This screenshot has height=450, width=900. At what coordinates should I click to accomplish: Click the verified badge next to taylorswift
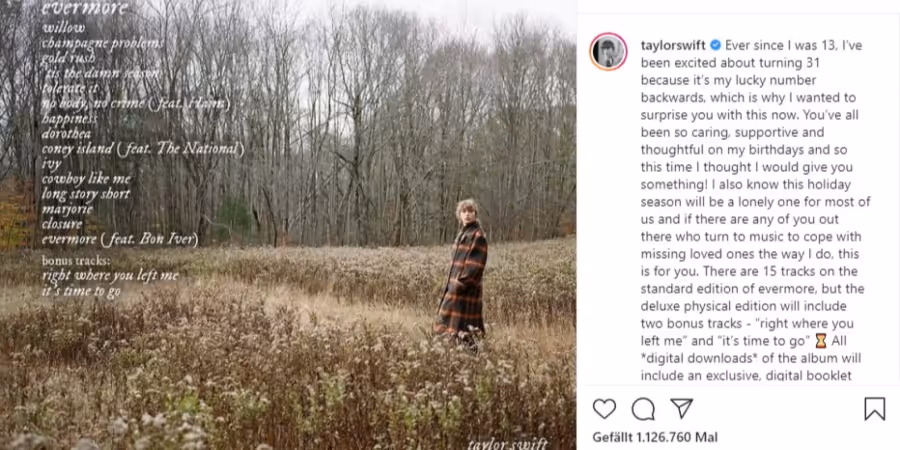(x=715, y=45)
